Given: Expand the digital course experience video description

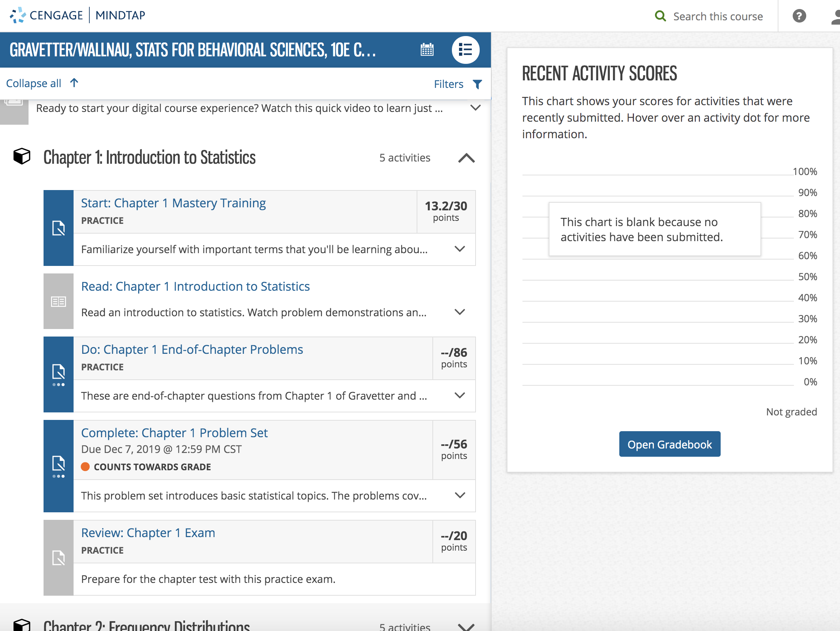Looking at the screenshot, I should coord(476,108).
